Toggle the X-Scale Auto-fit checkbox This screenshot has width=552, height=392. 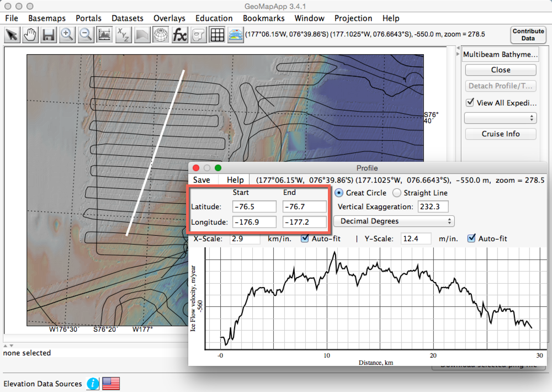click(x=305, y=239)
